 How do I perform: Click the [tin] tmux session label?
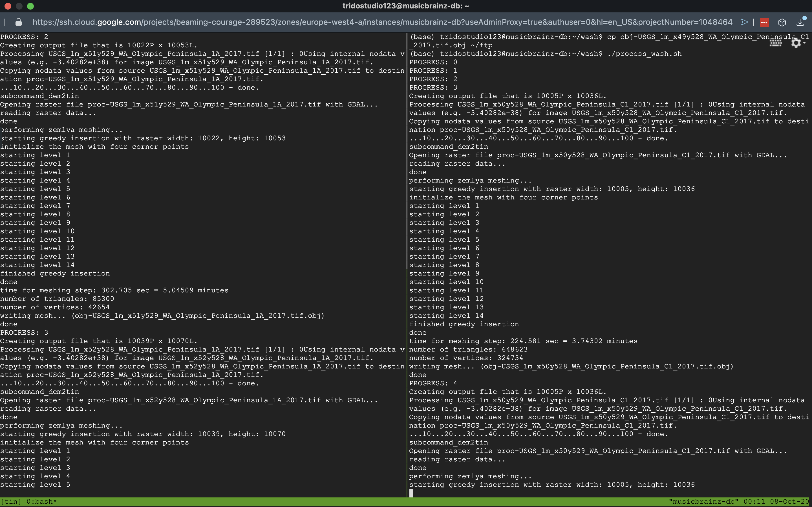pos(11,502)
